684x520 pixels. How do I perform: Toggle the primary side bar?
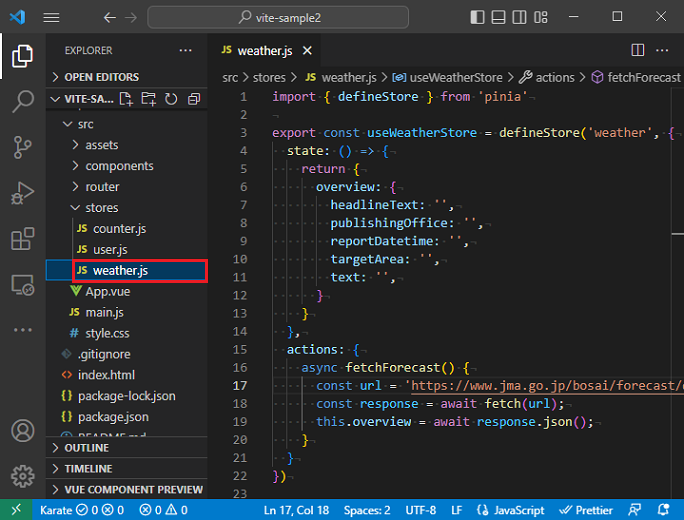477,17
